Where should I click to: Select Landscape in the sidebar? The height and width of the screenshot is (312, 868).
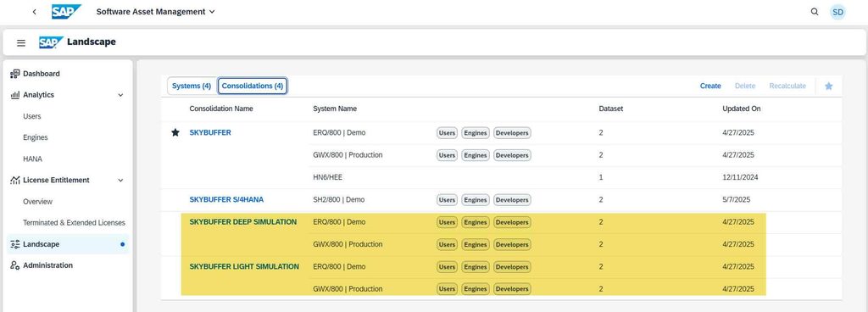pos(68,244)
